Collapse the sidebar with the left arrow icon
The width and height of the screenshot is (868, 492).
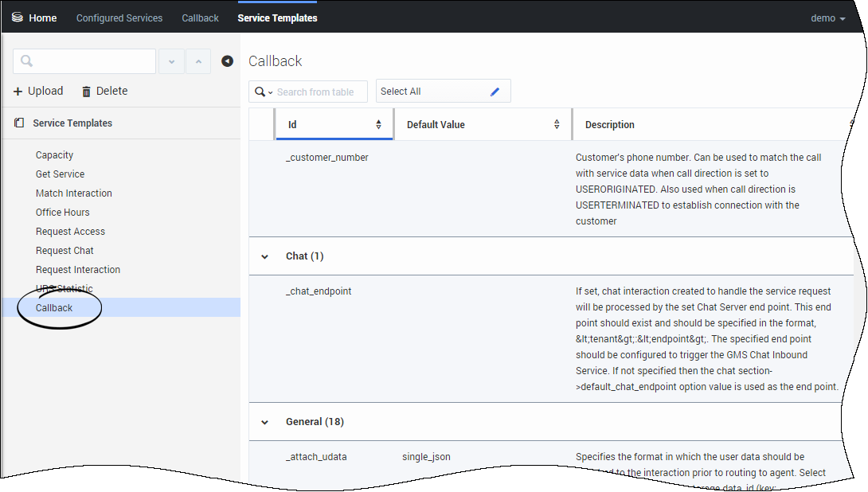point(228,61)
